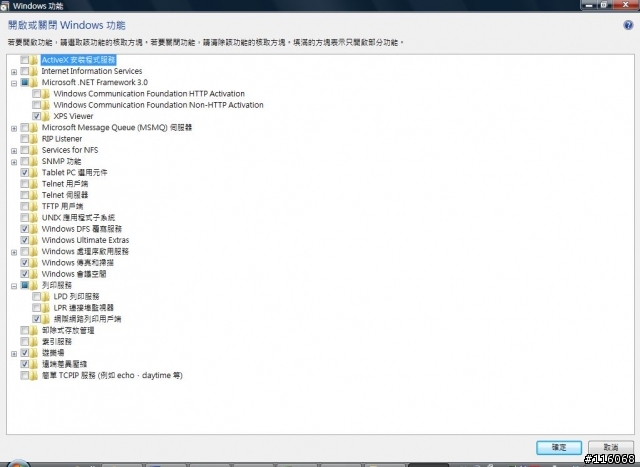Image resolution: width=640 pixels, height=467 pixels.
Task: Select 'Windows Communication Foundation HTTP Activation' text
Action: 149,94
